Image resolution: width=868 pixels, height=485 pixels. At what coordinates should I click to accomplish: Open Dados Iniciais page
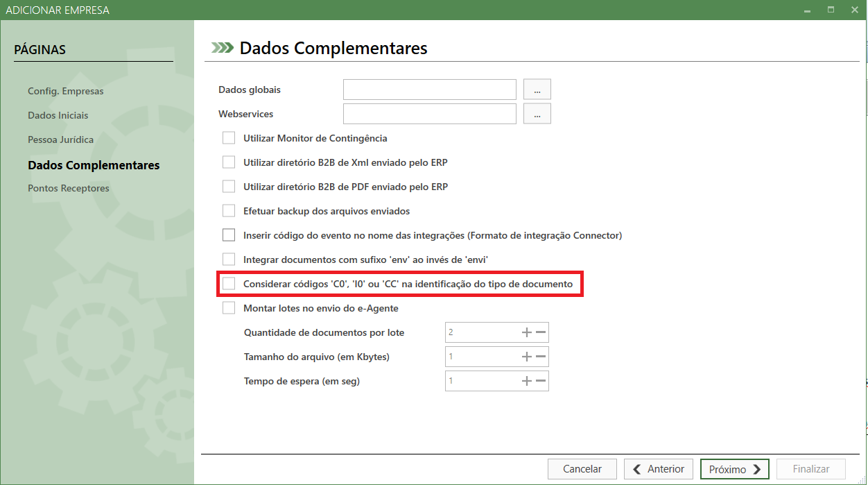click(x=58, y=115)
